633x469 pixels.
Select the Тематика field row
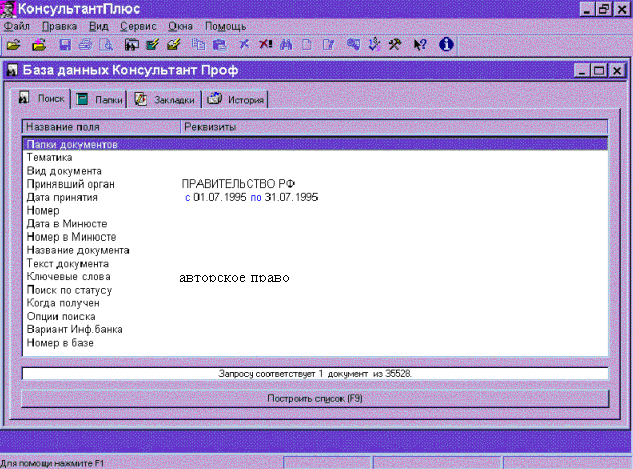click(315, 157)
